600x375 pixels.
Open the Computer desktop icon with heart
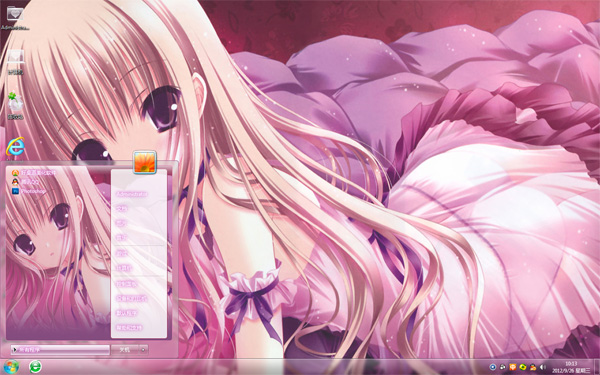(15, 61)
